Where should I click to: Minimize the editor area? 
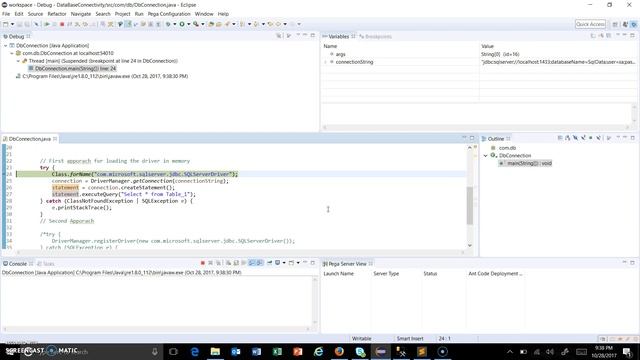pos(464,138)
